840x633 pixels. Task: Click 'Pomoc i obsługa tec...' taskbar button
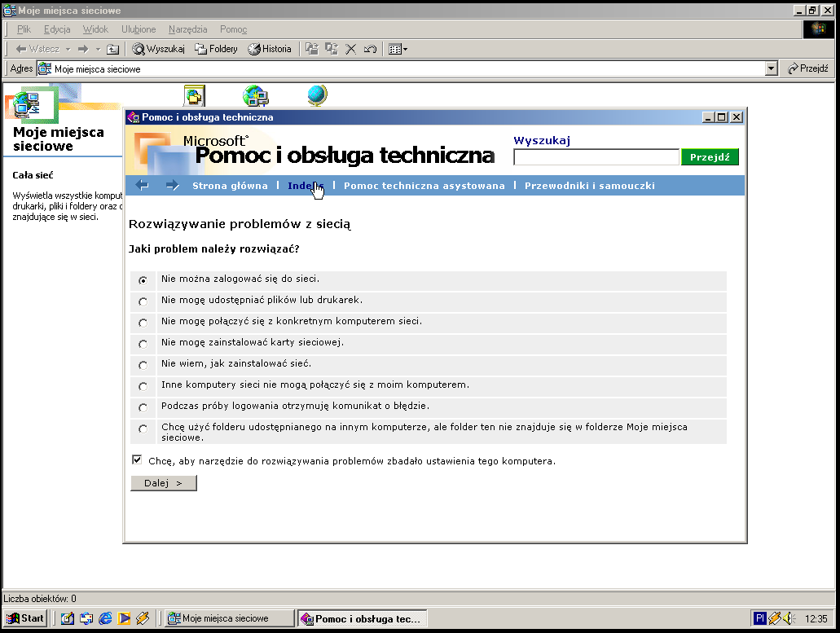[363, 618]
